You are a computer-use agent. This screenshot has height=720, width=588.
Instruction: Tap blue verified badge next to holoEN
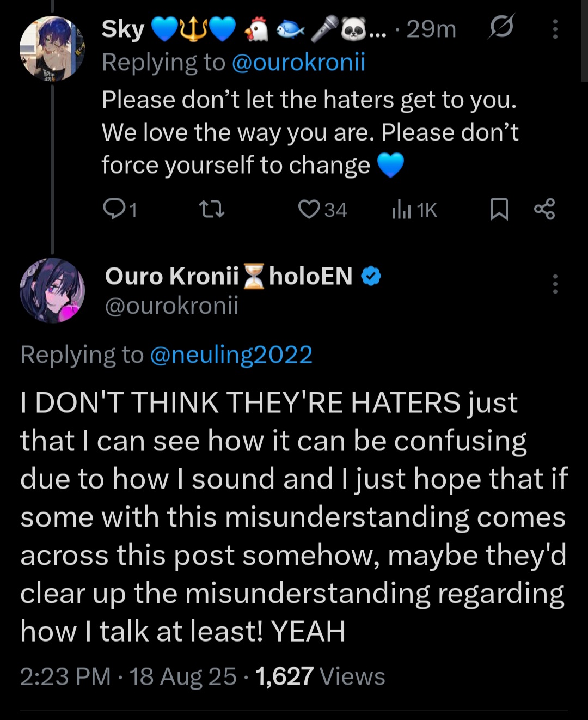(371, 276)
